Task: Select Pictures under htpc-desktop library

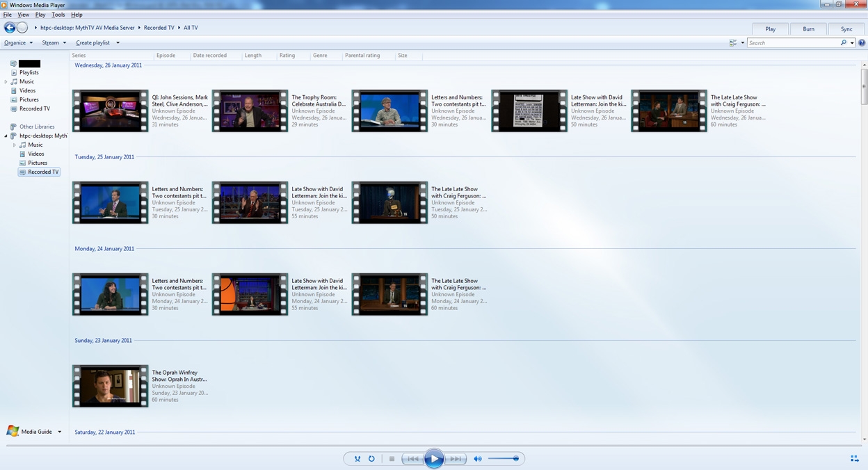Action: (38, 163)
